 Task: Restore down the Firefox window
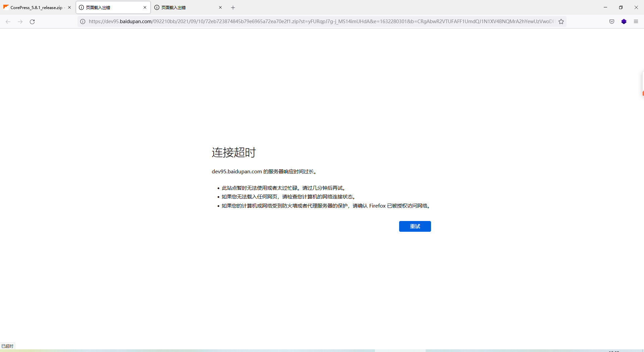(x=621, y=7)
